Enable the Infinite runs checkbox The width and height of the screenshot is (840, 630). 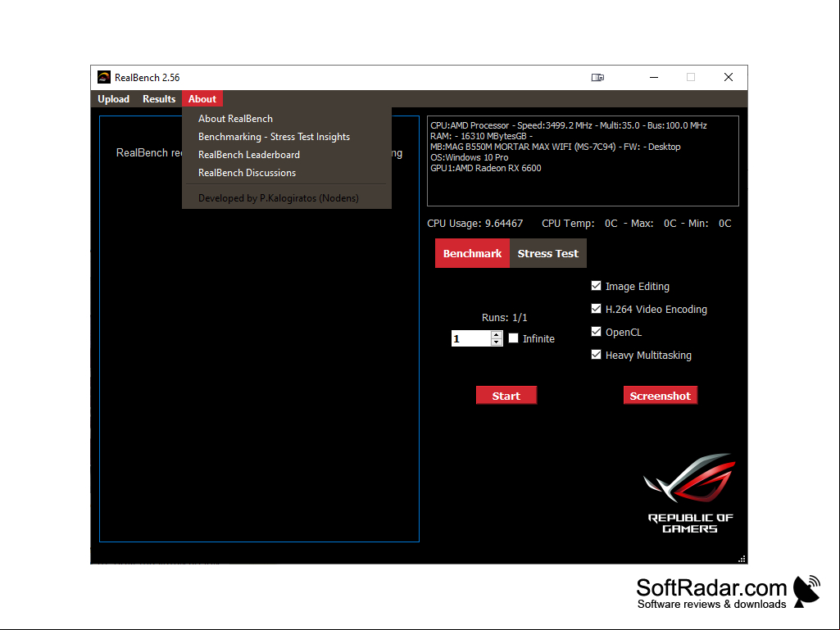[x=513, y=338]
